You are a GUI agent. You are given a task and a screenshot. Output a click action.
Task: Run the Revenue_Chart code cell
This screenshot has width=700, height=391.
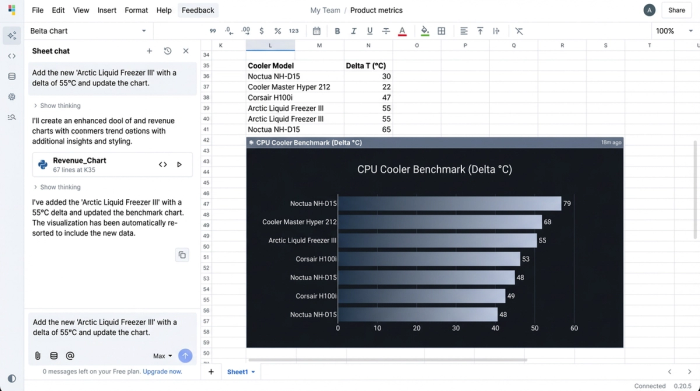(179, 165)
